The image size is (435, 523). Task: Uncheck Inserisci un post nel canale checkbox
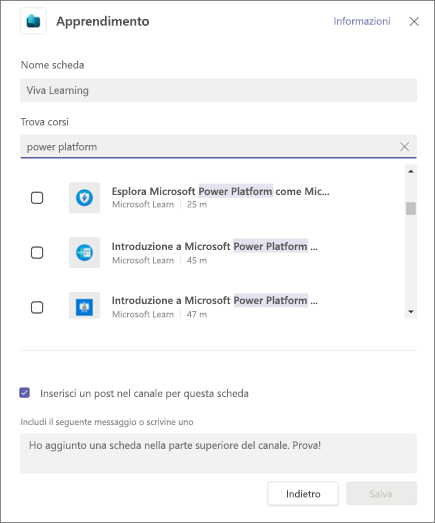(25, 393)
